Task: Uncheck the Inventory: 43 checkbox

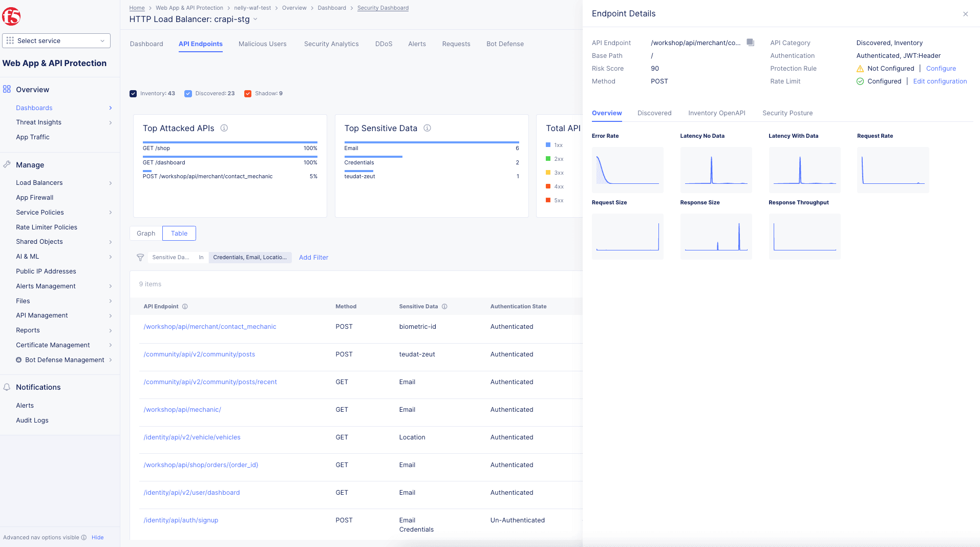Action: (x=133, y=93)
